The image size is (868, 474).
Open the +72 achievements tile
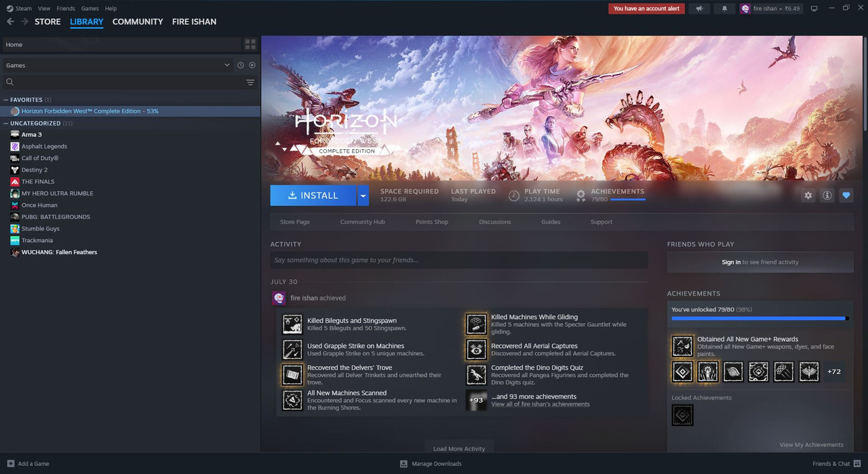[x=833, y=372]
